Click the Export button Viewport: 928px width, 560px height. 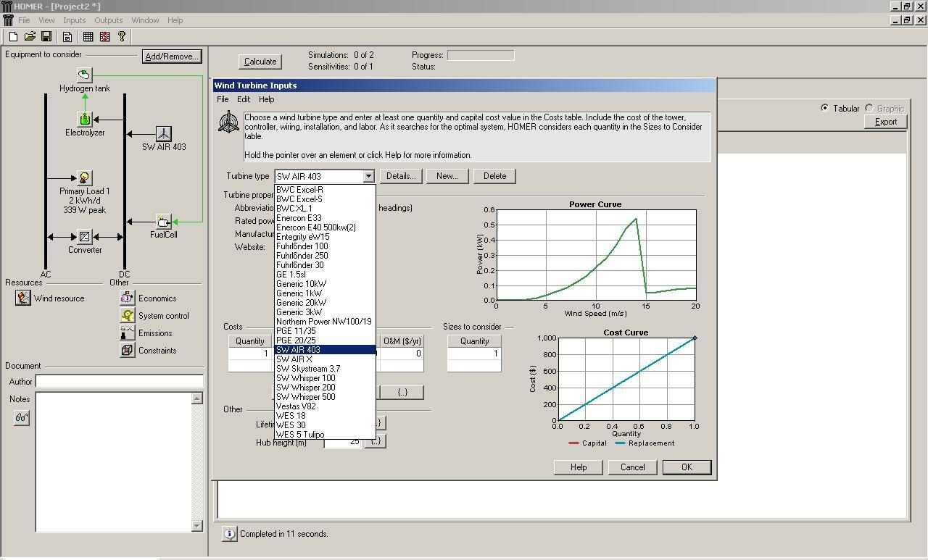click(886, 122)
